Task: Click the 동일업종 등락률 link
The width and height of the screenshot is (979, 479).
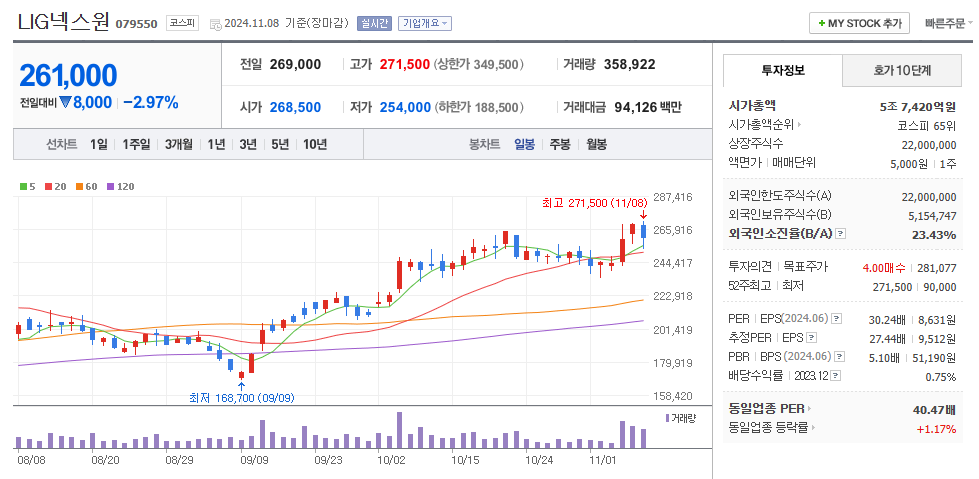Action: [x=768, y=428]
